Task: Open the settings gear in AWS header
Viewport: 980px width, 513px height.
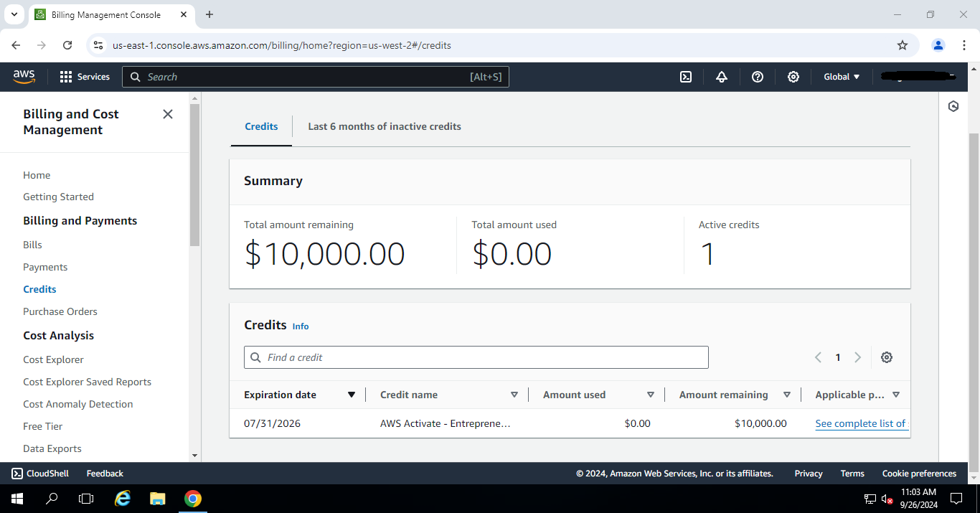Action: [x=793, y=77]
